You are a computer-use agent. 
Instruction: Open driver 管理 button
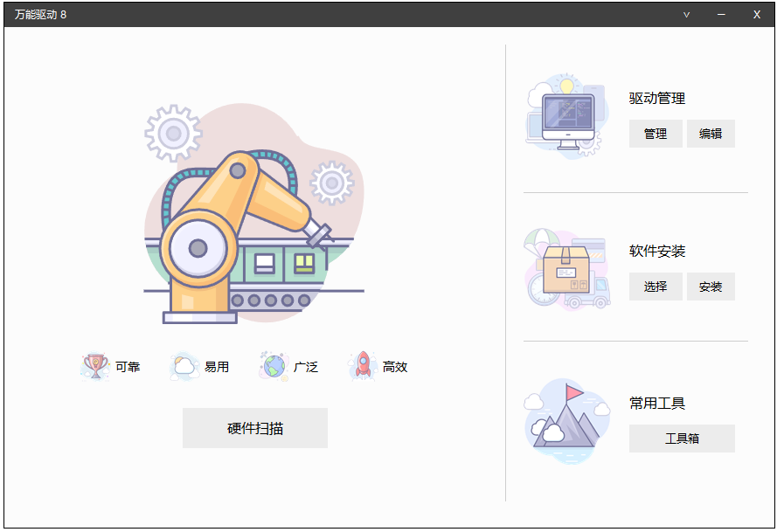tap(656, 134)
